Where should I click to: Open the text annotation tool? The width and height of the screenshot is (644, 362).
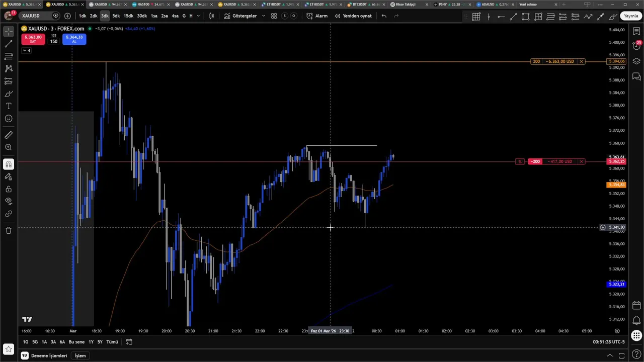[x=9, y=106]
